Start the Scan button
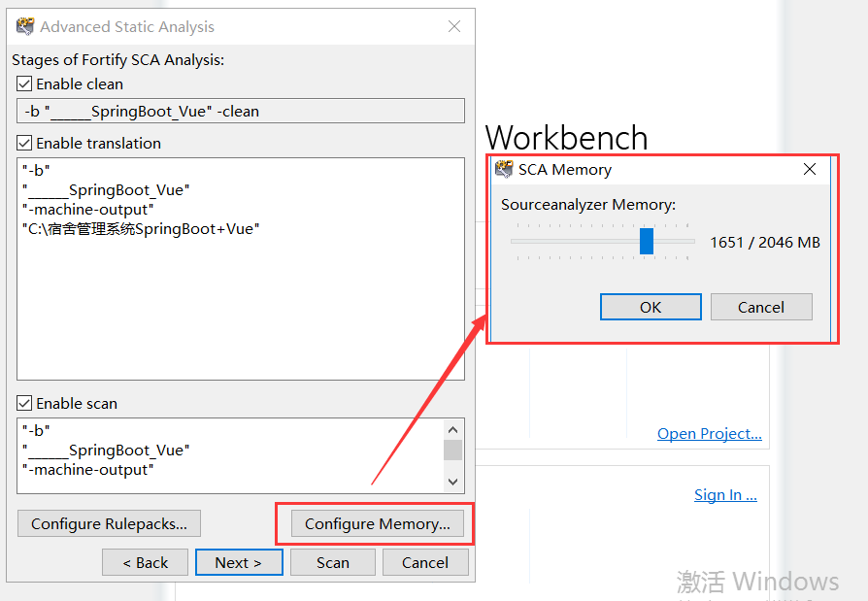Screen dimensions: 868x601 pyautogui.click(x=333, y=563)
